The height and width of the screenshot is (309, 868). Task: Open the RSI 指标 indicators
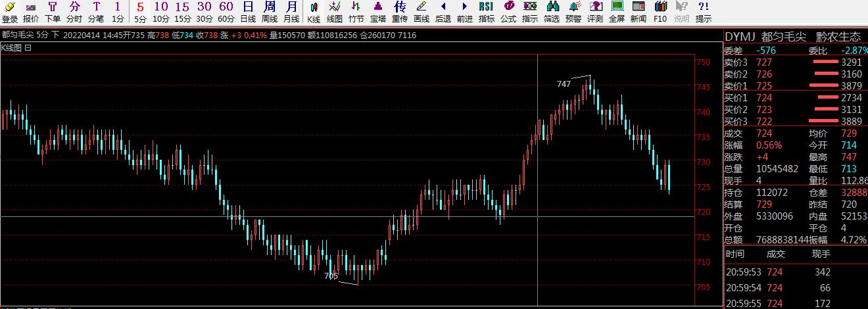tap(486, 12)
